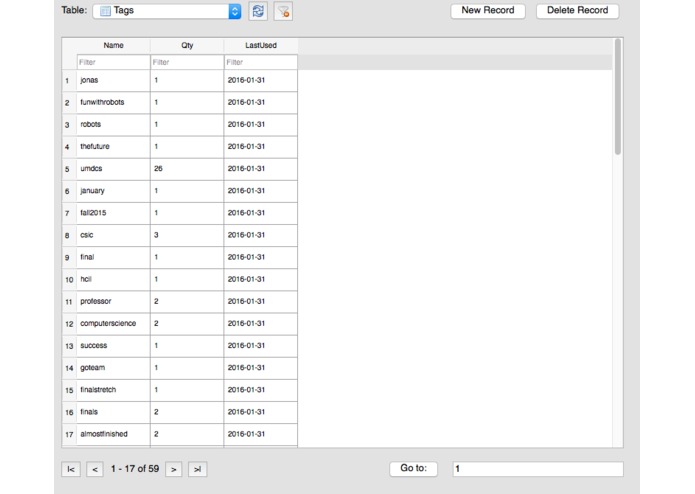695x494 pixels.
Task: Click the New Record button
Action: click(x=488, y=11)
